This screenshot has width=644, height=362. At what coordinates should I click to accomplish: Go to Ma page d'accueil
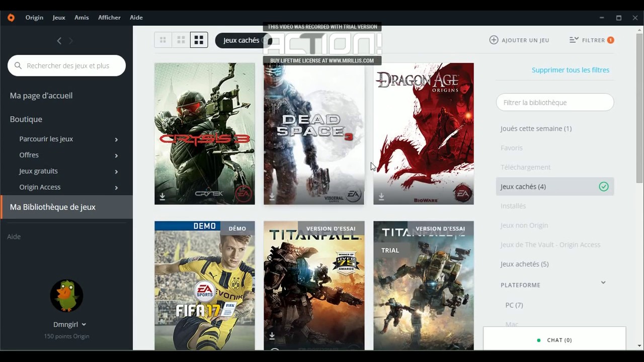[41, 96]
